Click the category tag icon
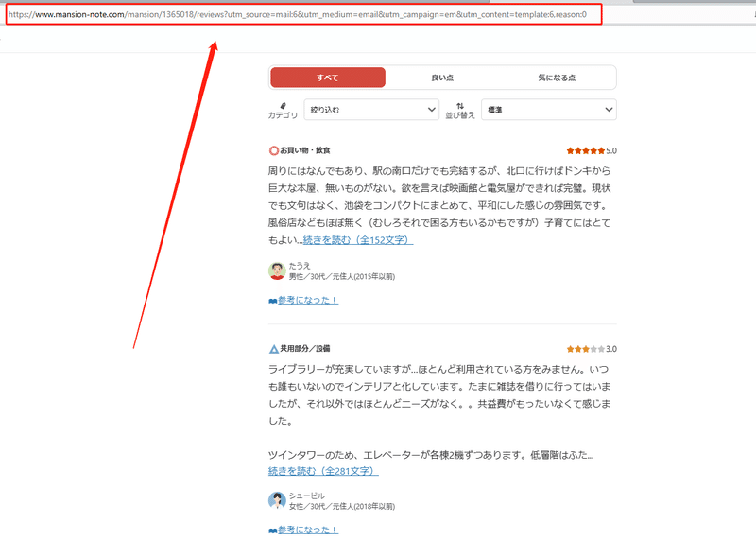The width and height of the screenshot is (756, 540). tap(283, 106)
